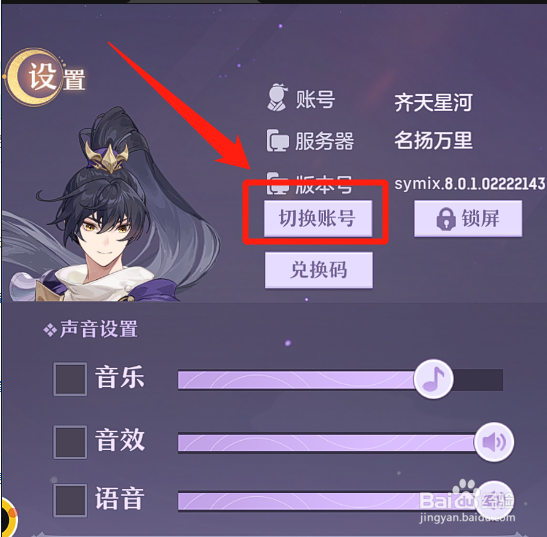Toggle the 语音 mute checkbox
This screenshot has width=547, height=537.
click(70, 500)
